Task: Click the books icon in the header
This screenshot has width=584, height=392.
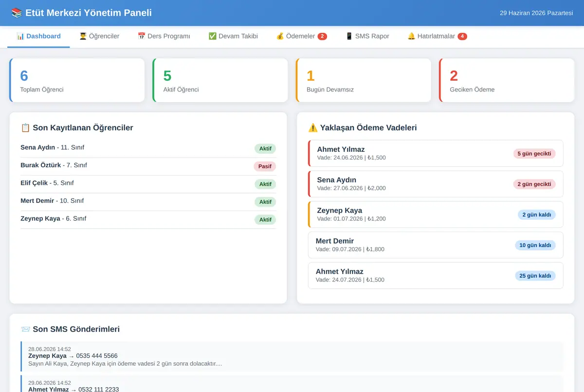Action: coord(17,13)
